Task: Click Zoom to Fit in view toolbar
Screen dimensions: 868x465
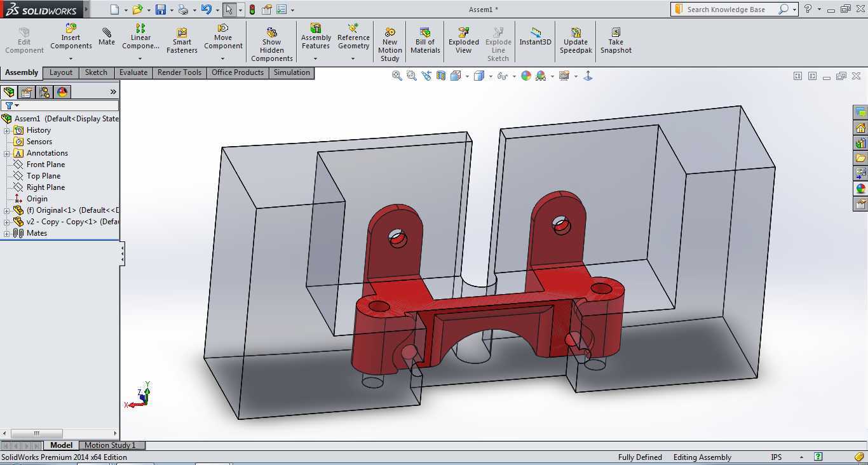Action: (x=397, y=76)
